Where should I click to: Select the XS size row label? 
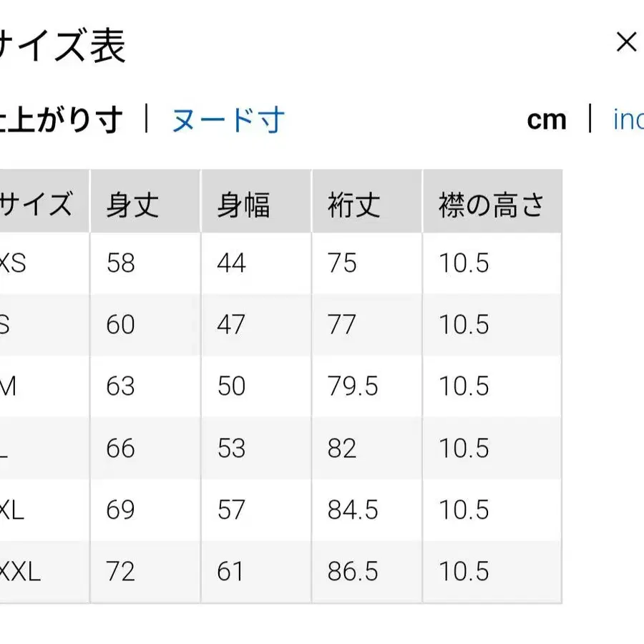[14, 263]
